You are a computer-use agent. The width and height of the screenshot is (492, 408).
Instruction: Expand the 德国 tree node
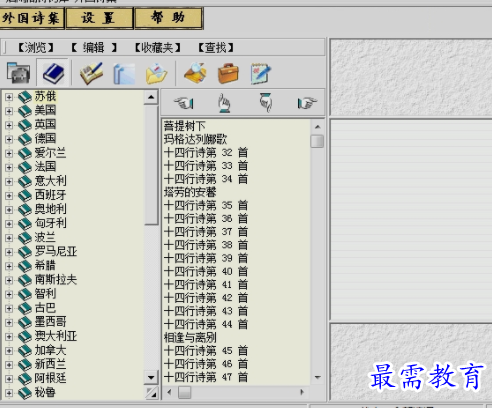click(x=9, y=139)
